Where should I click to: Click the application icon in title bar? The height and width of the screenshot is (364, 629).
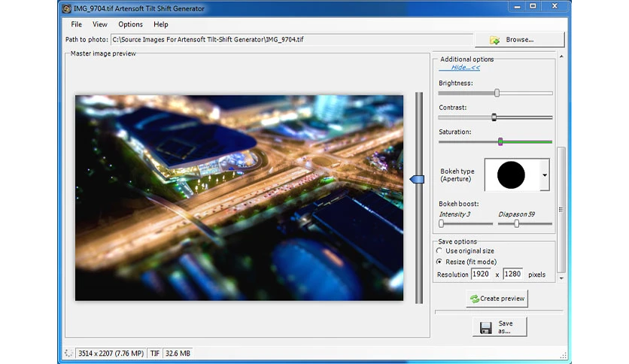pyautogui.click(x=67, y=8)
